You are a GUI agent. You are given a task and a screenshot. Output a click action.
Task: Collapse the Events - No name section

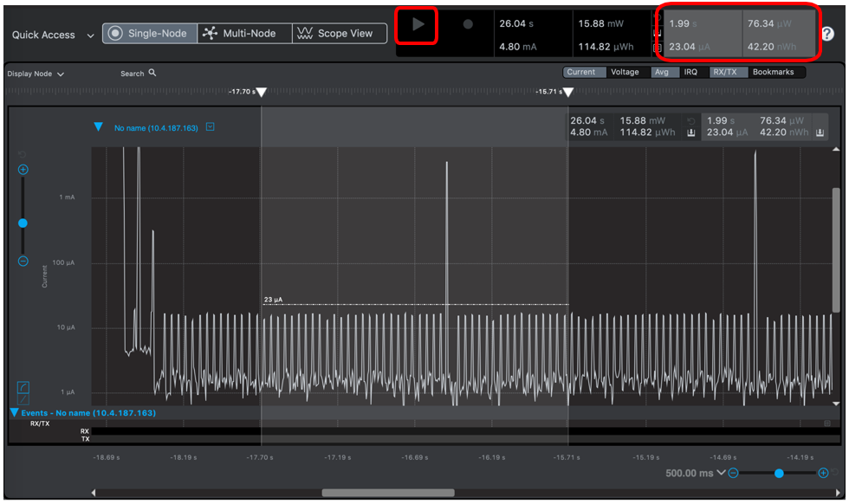click(x=15, y=413)
